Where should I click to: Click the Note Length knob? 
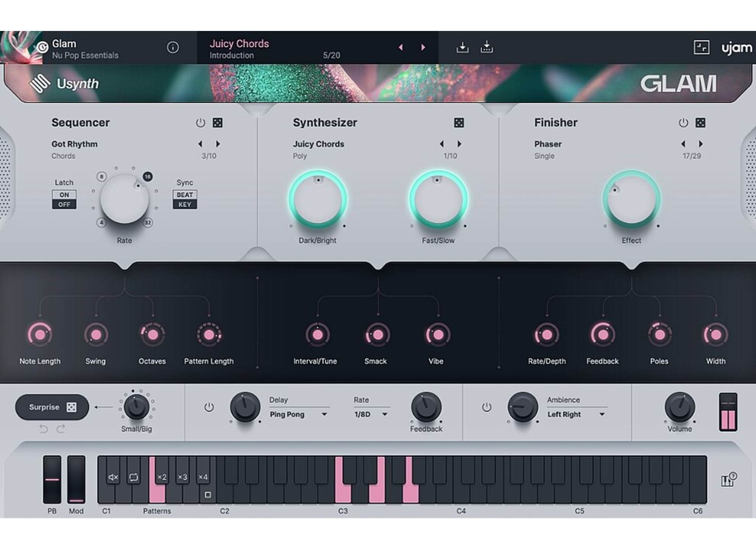(40, 335)
